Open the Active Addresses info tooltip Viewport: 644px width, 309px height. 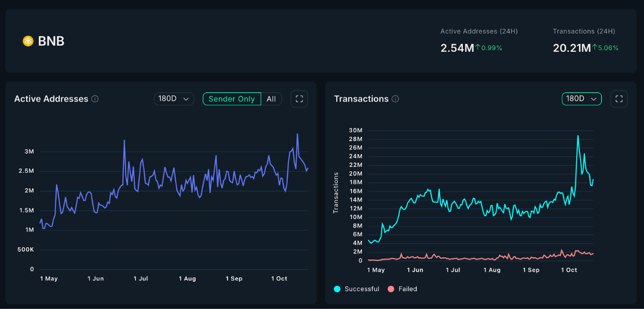point(95,98)
